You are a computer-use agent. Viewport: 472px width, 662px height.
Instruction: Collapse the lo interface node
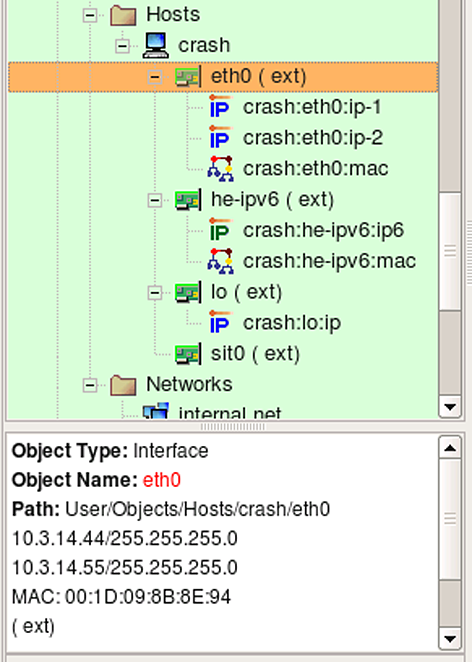(155, 293)
